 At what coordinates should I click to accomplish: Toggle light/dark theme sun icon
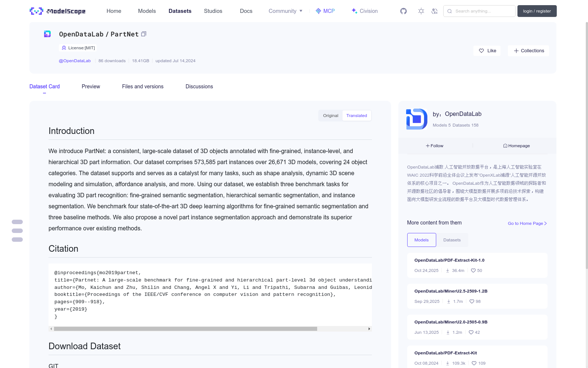pyautogui.click(x=421, y=11)
